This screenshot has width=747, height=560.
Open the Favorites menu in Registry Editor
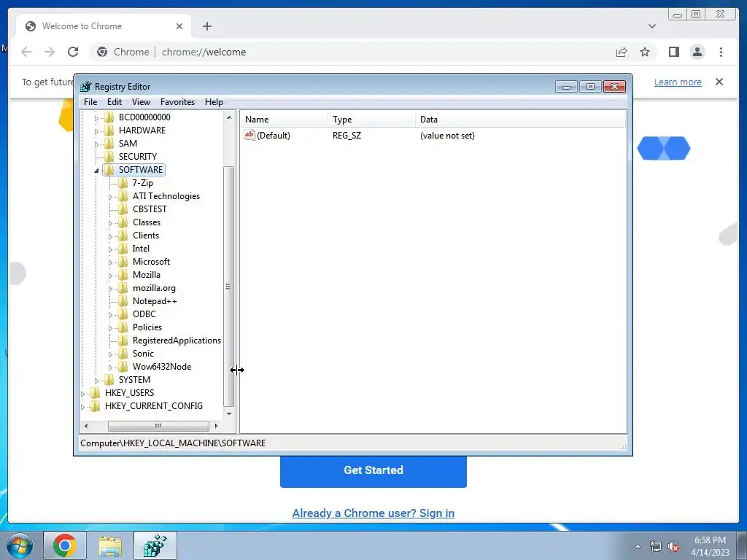(177, 102)
